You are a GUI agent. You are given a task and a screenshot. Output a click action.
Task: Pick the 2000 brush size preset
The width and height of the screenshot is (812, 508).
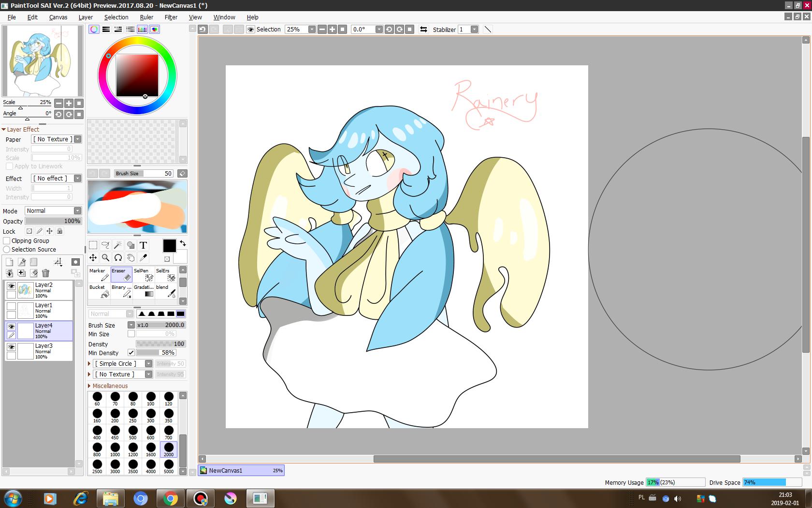coord(169,449)
